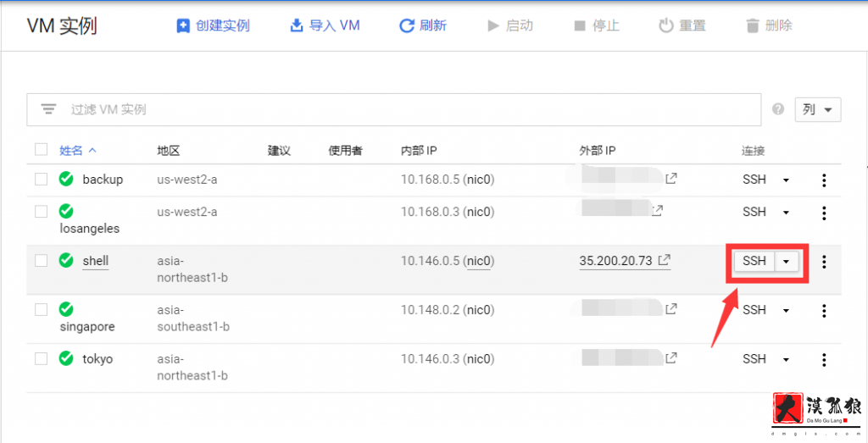Click external link icon in tokyo row
The width and height of the screenshot is (868, 443).
pyautogui.click(x=671, y=357)
